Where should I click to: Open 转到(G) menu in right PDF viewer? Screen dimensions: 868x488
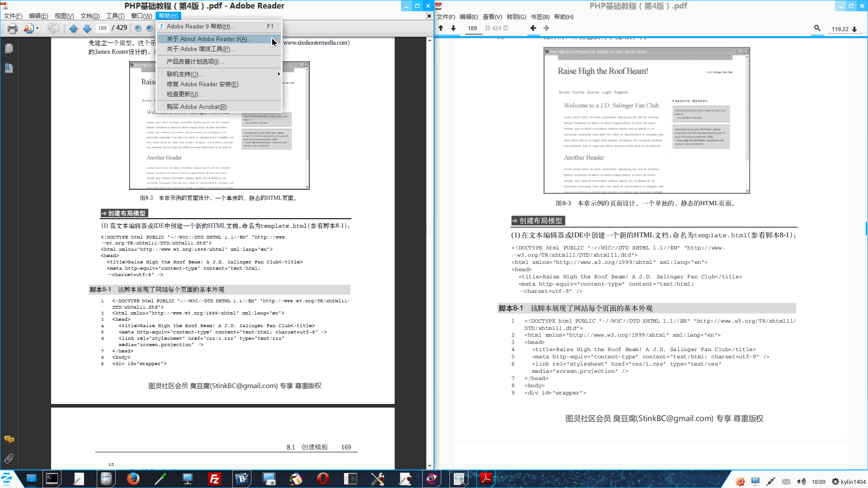pos(516,17)
